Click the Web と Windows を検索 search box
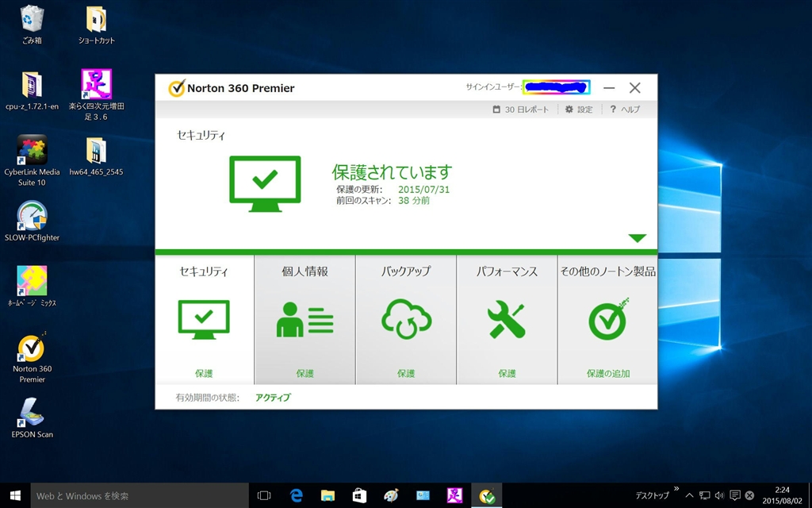The height and width of the screenshot is (508, 812). coord(140,495)
